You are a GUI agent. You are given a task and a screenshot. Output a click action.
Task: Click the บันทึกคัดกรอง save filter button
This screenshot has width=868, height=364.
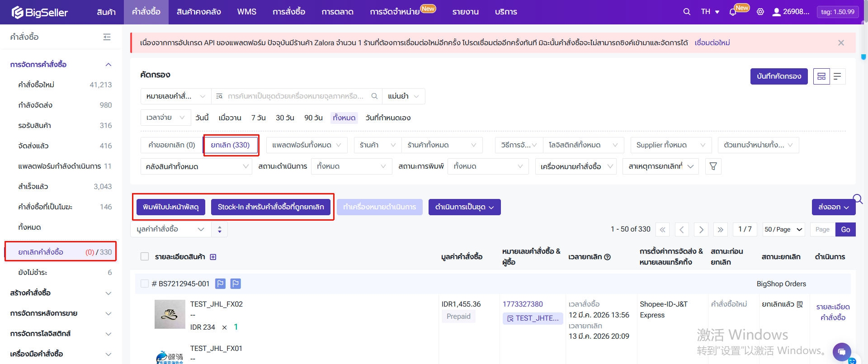pyautogui.click(x=778, y=76)
